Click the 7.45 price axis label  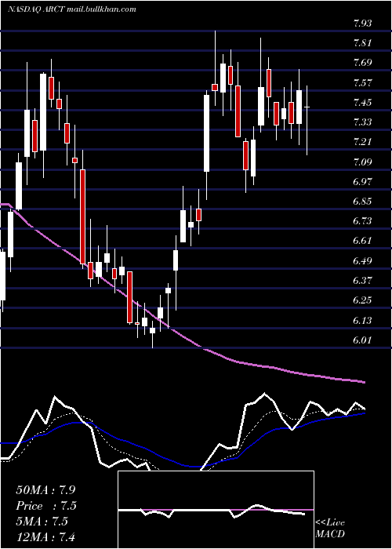362,103
